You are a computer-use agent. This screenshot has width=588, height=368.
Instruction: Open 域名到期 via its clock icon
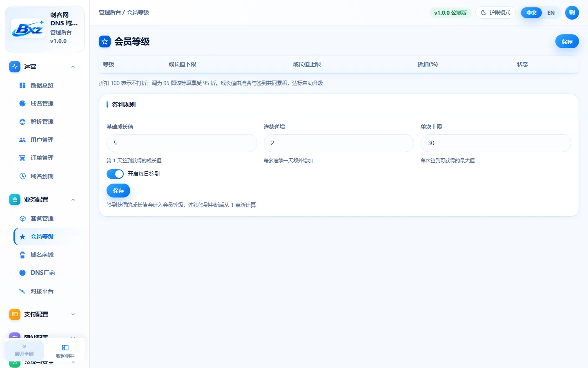click(22, 176)
